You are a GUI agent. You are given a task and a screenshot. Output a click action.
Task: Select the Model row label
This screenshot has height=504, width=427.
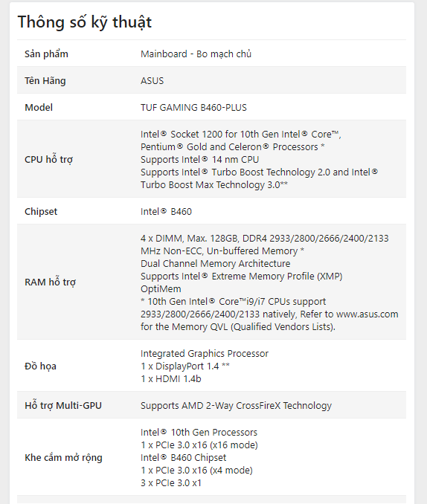[39, 107]
